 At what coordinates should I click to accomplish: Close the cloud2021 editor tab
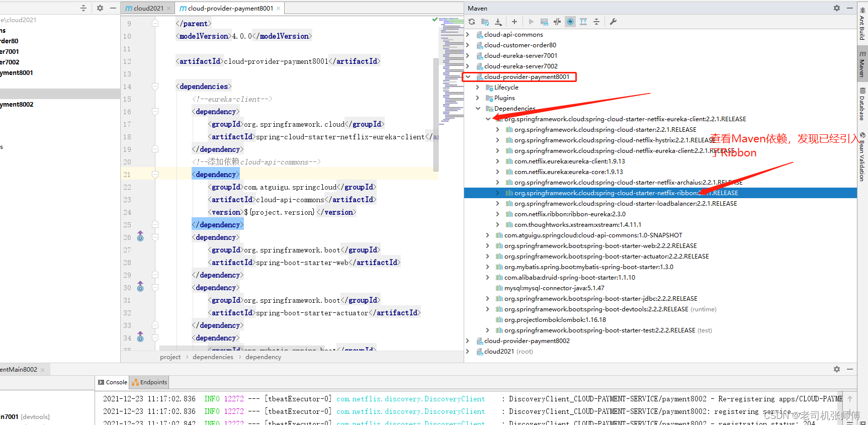point(168,9)
